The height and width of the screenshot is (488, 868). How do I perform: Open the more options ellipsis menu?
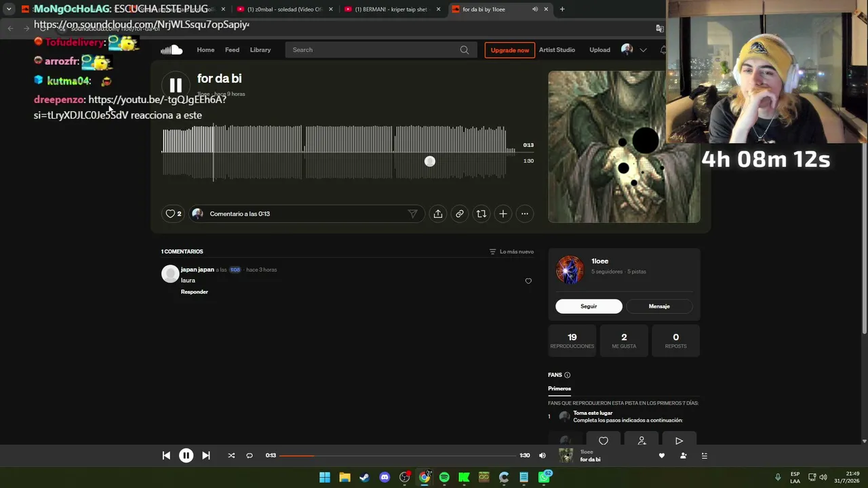[x=525, y=213]
